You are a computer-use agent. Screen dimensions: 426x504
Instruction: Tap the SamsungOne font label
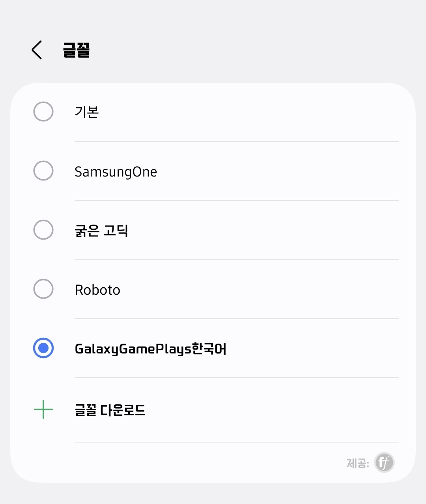(116, 172)
